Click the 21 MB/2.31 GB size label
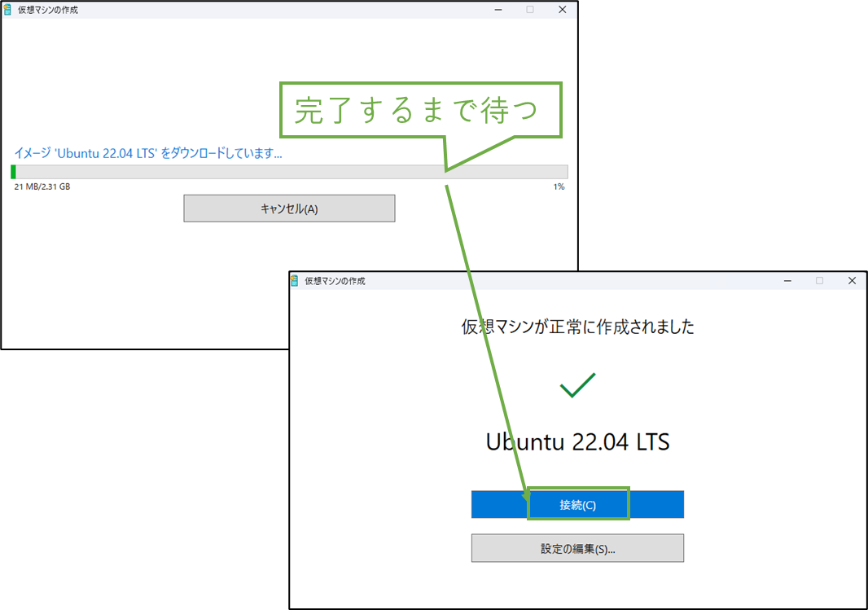Screen dimensions: 868x610 coord(42,187)
